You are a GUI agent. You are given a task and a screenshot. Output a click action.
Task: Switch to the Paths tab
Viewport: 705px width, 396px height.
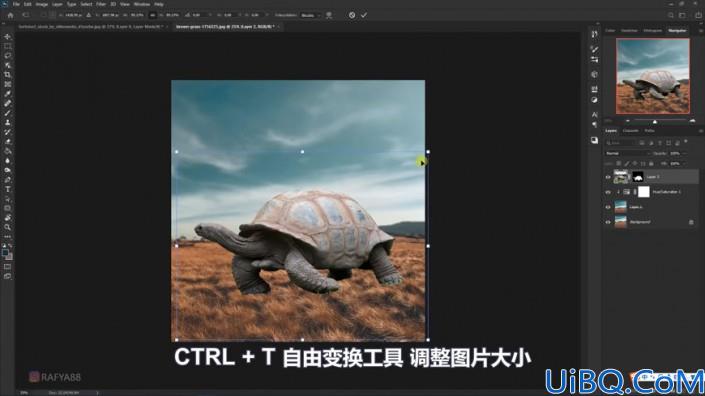click(x=649, y=131)
